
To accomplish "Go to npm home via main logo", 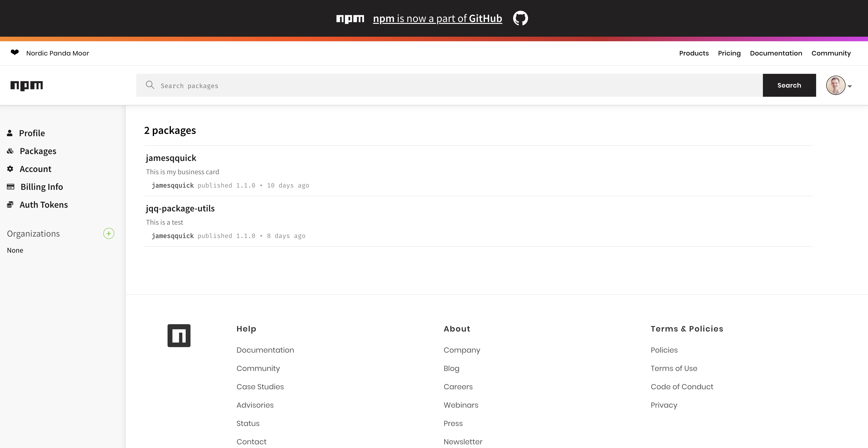I will [x=27, y=86].
